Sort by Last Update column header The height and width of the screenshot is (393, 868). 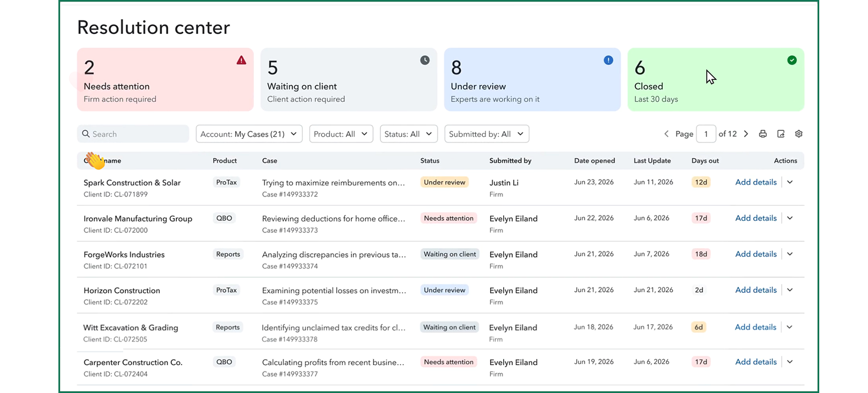click(652, 161)
